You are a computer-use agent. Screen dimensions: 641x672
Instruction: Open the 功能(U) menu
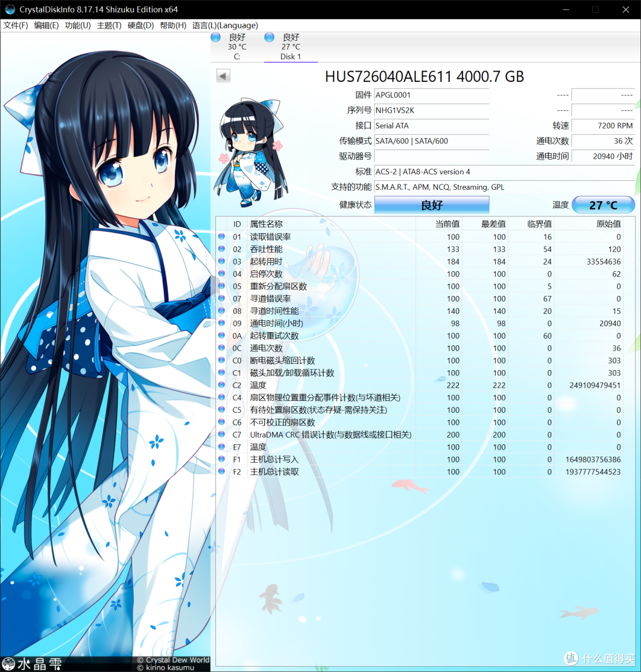pyautogui.click(x=77, y=26)
